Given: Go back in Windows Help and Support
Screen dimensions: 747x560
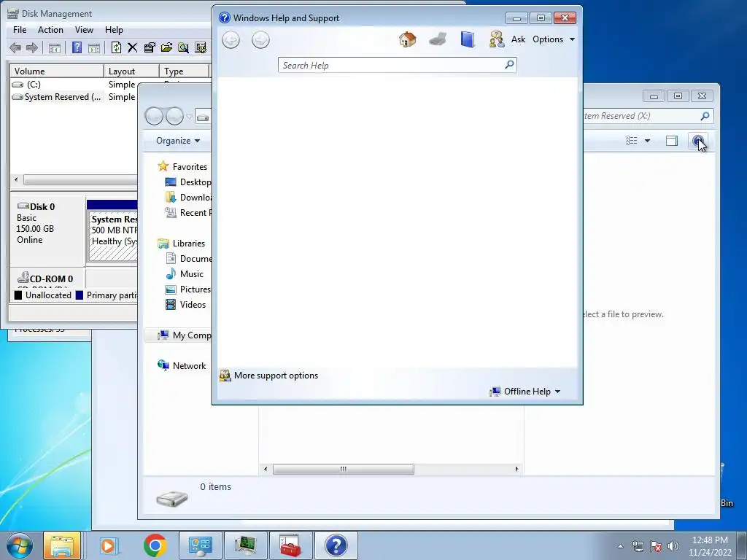Looking at the screenshot, I should (231, 39).
